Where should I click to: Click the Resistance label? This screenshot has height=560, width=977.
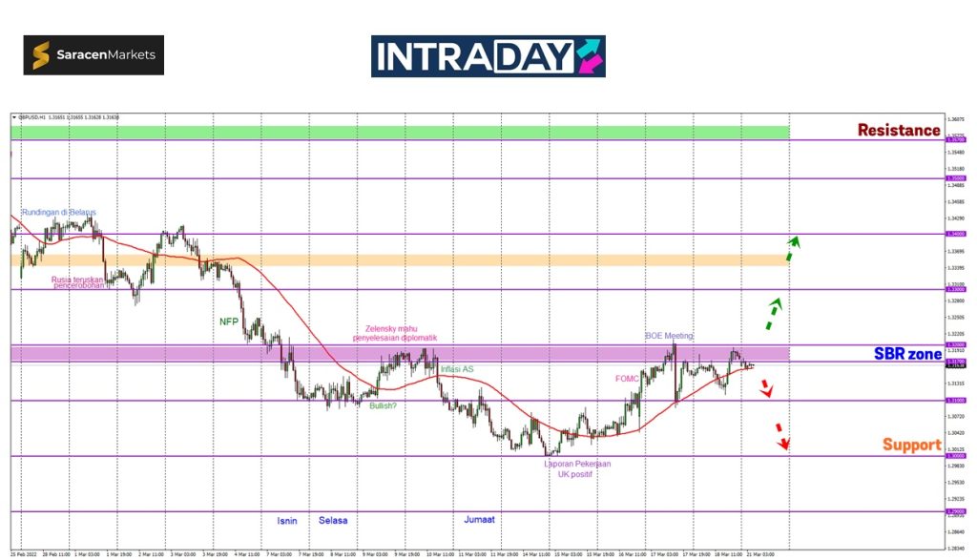point(898,131)
